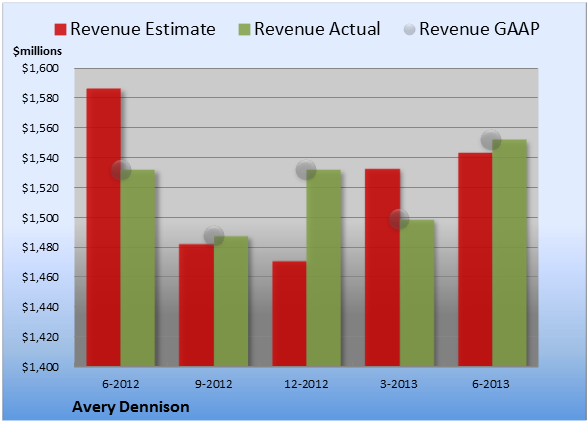
Task: Click the $1,600 axis value
Action: [40, 68]
